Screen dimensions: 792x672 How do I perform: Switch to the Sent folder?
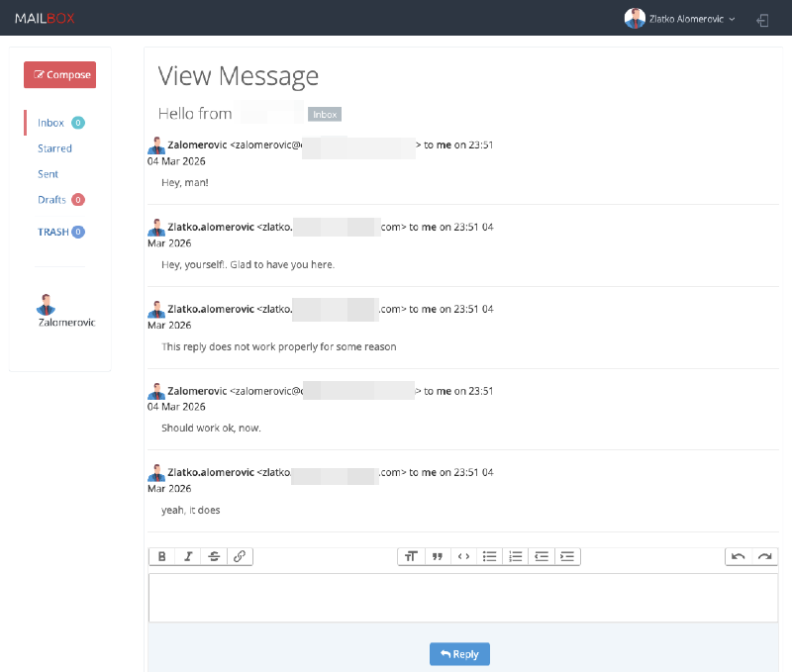tap(48, 174)
